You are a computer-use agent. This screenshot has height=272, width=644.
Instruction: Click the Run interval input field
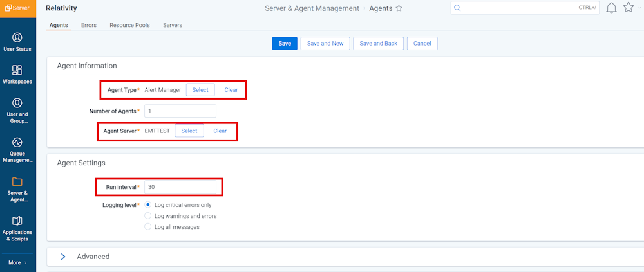pos(180,187)
